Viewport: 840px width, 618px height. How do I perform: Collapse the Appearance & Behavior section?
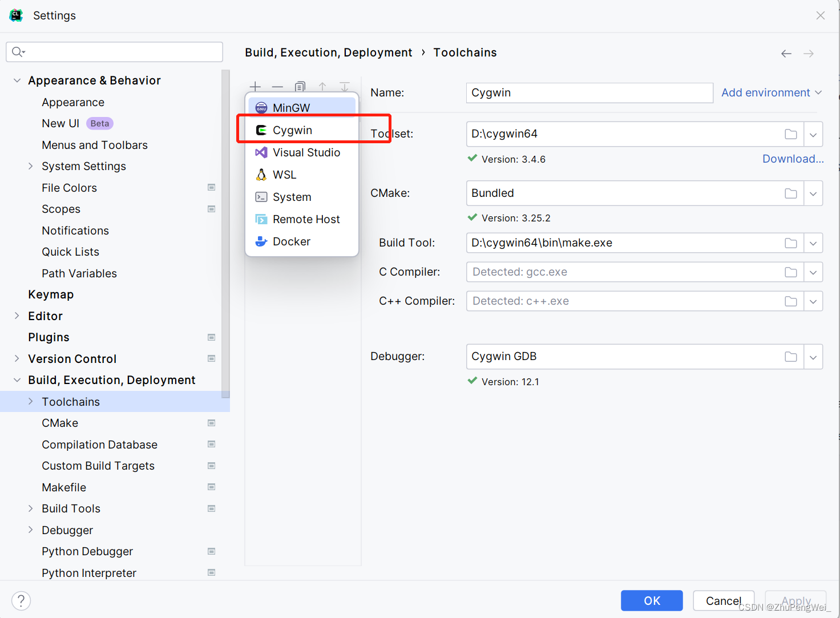[x=17, y=80]
